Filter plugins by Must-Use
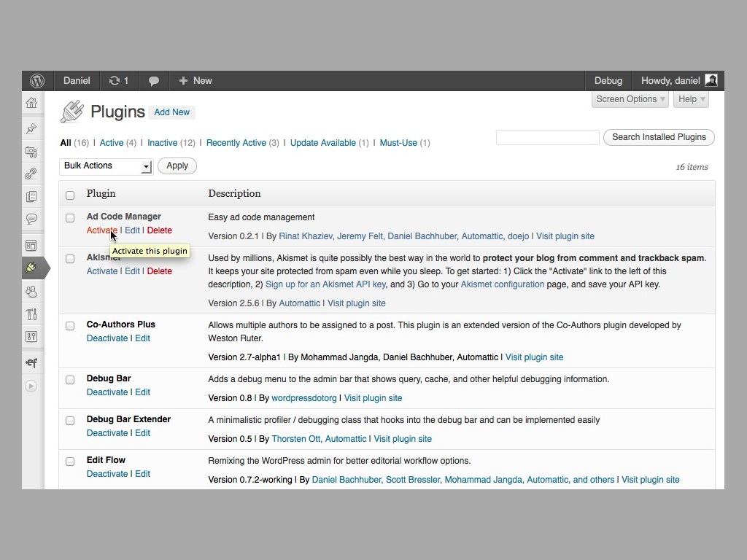Image resolution: width=747 pixels, height=560 pixels. tap(398, 143)
